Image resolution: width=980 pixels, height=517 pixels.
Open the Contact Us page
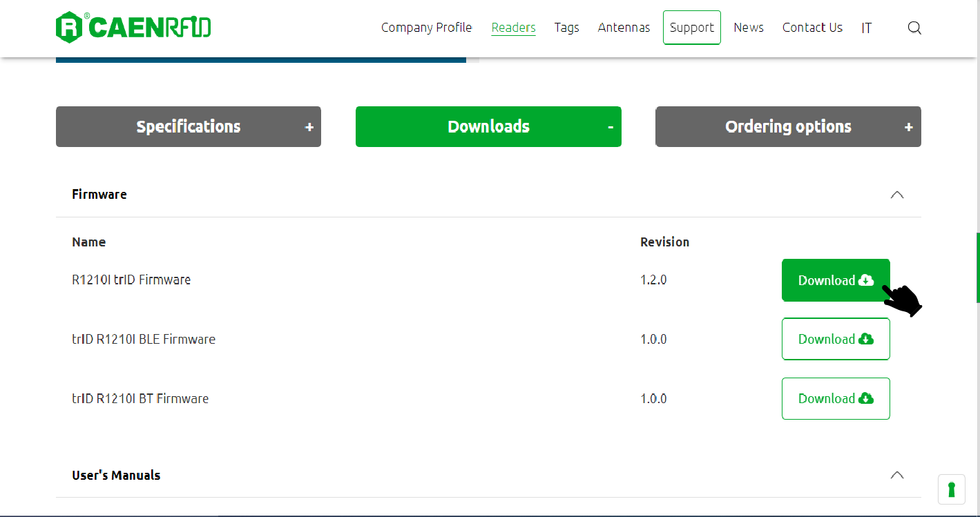pyautogui.click(x=812, y=28)
